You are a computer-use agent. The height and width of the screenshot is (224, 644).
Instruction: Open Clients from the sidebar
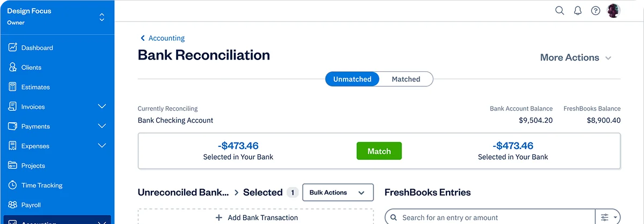coord(31,68)
